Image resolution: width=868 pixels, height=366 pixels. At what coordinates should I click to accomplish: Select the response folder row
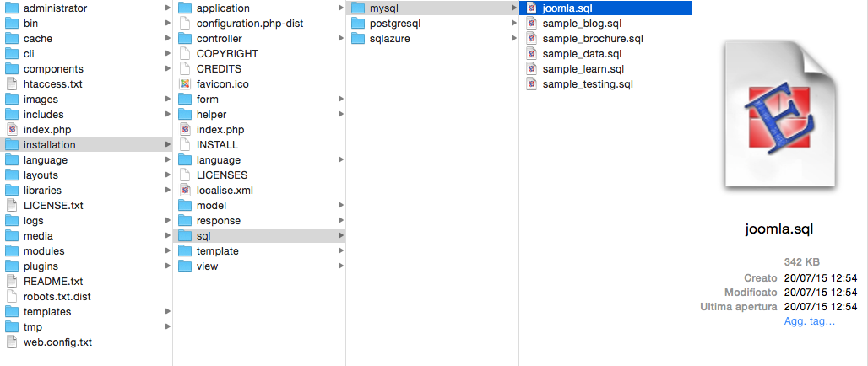[x=259, y=221]
